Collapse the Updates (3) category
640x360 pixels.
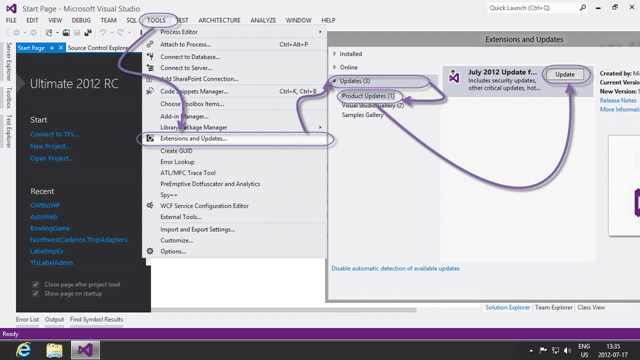pos(334,81)
